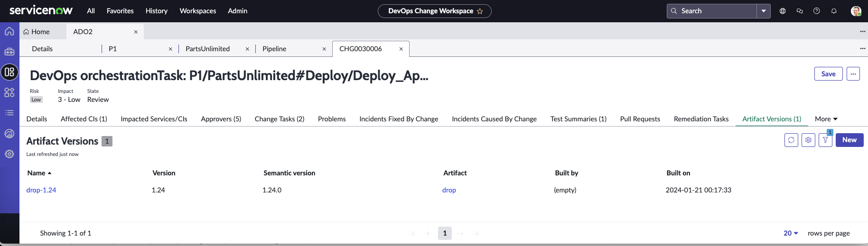Select page 1 in pagination
868x246 pixels.
point(445,233)
